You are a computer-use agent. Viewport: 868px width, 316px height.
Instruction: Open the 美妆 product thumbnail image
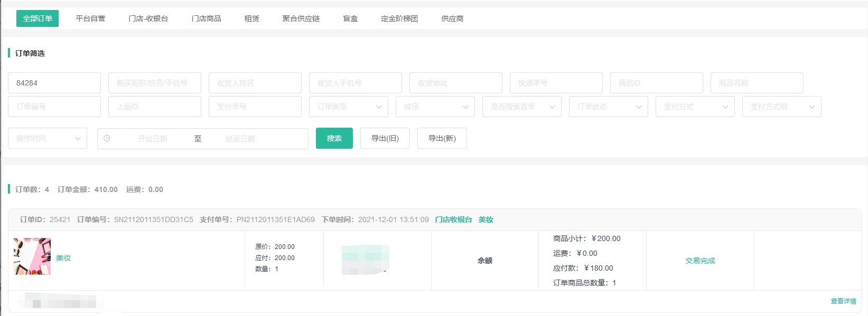[x=32, y=256]
